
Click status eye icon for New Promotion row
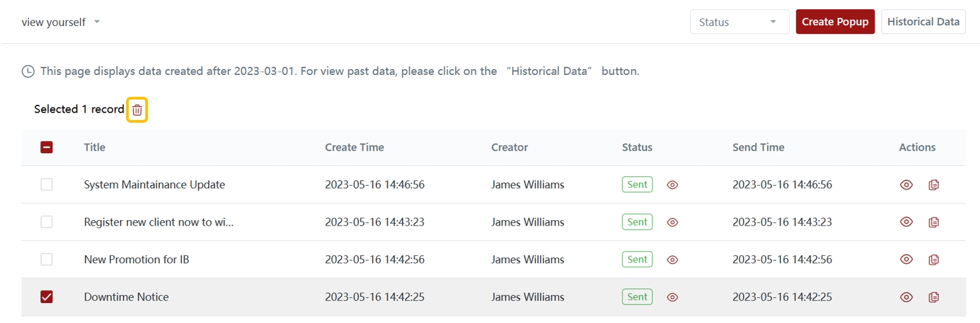[672, 259]
